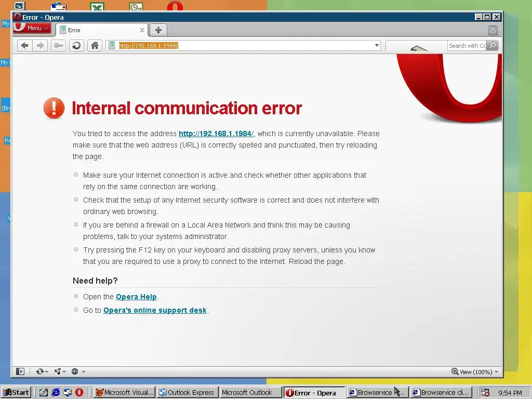The width and height of the screenshot is (532, 399).
Task: Click the Excel desktop icon behind window
Action: 97,6
